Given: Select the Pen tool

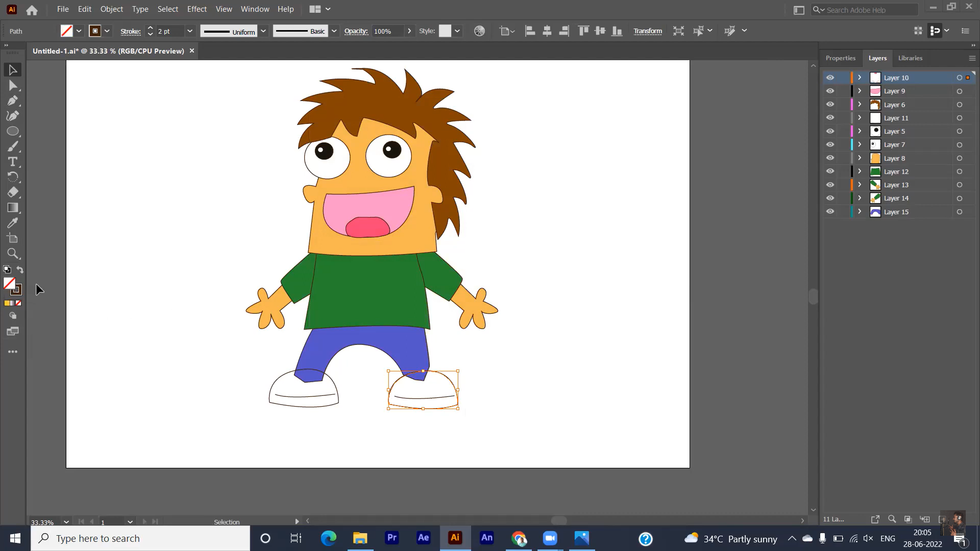Looking at the screenshot, I should 13,101.
